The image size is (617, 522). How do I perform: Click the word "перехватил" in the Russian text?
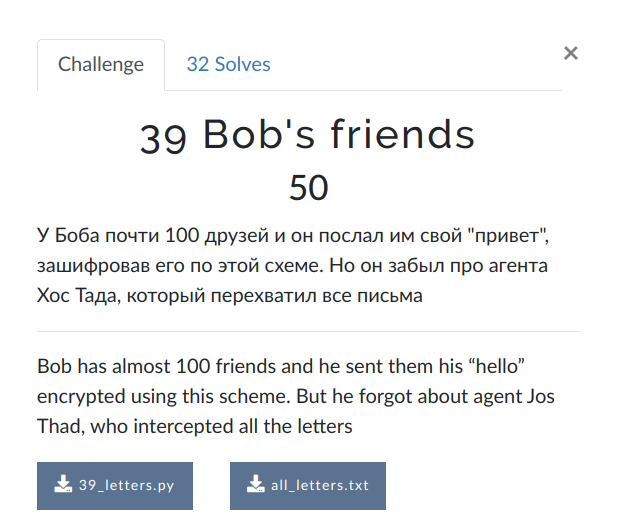tap(264, 296)
